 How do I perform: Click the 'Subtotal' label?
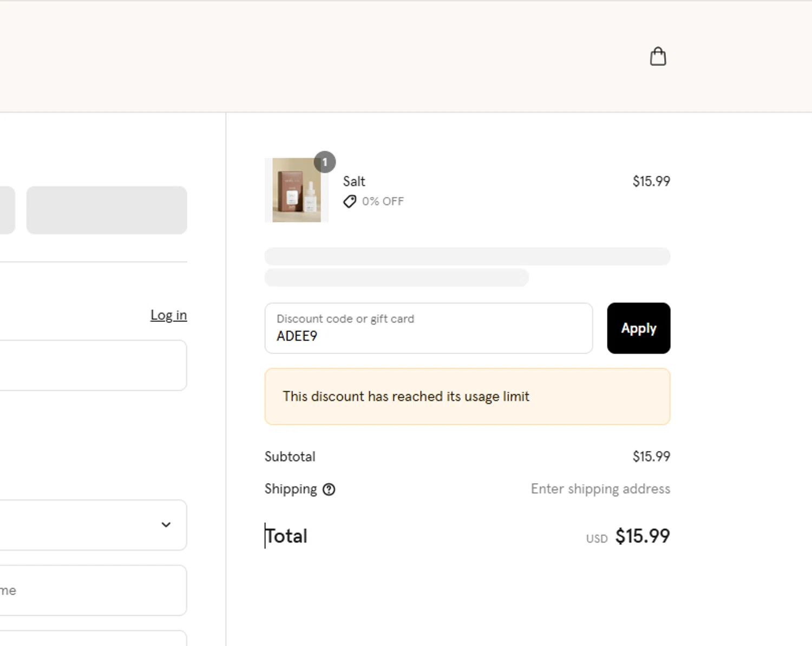(290, 457)
